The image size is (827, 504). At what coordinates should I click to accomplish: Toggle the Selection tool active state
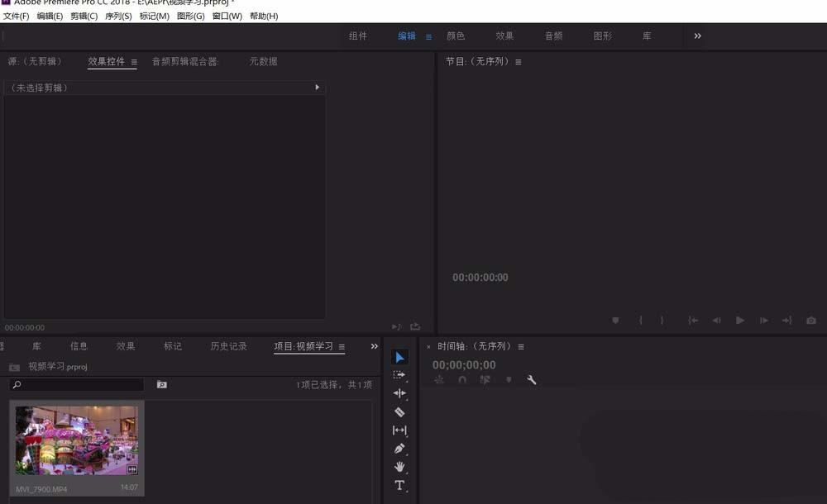point(399,357)
